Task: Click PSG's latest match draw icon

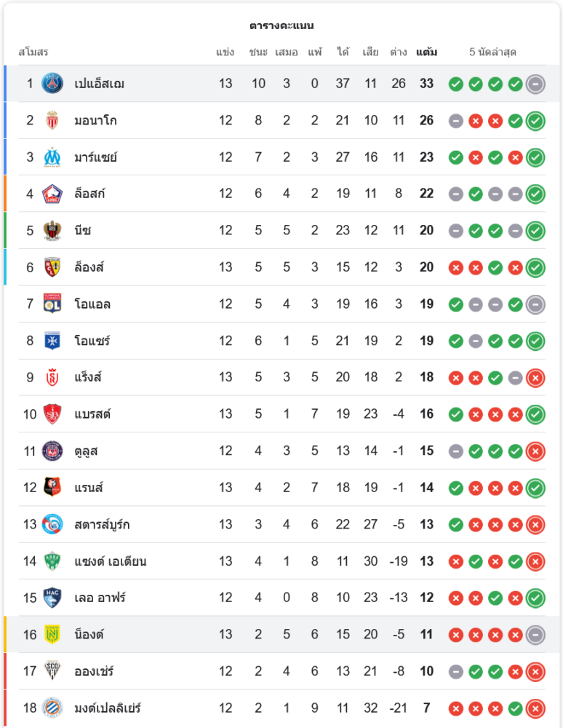Action: tap(535, 84)
